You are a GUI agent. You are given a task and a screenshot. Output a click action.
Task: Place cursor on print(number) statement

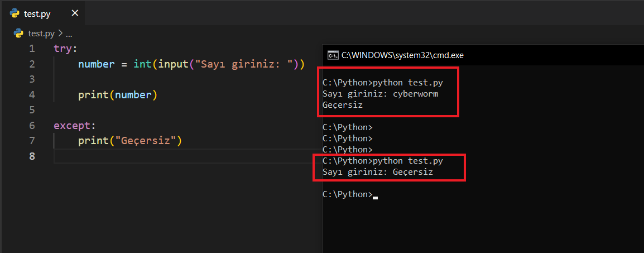pos(118,95)
